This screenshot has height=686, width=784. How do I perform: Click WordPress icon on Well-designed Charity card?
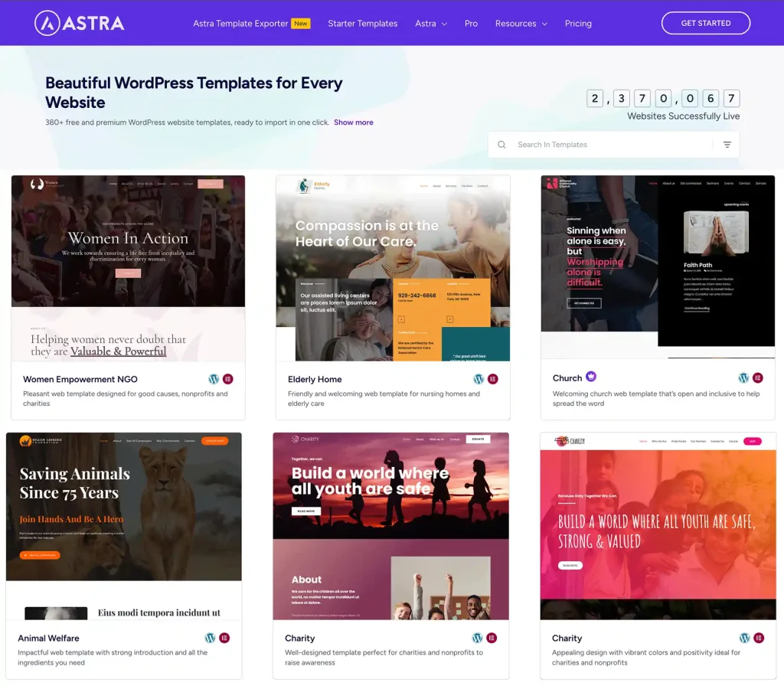click(477, 638)
